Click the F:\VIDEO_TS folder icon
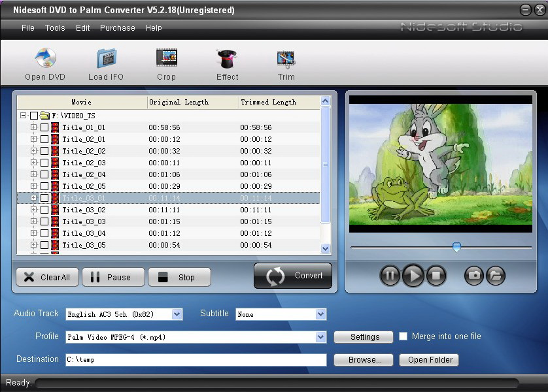The width and height of the screenshot is (548, 392). pos(44,115)
